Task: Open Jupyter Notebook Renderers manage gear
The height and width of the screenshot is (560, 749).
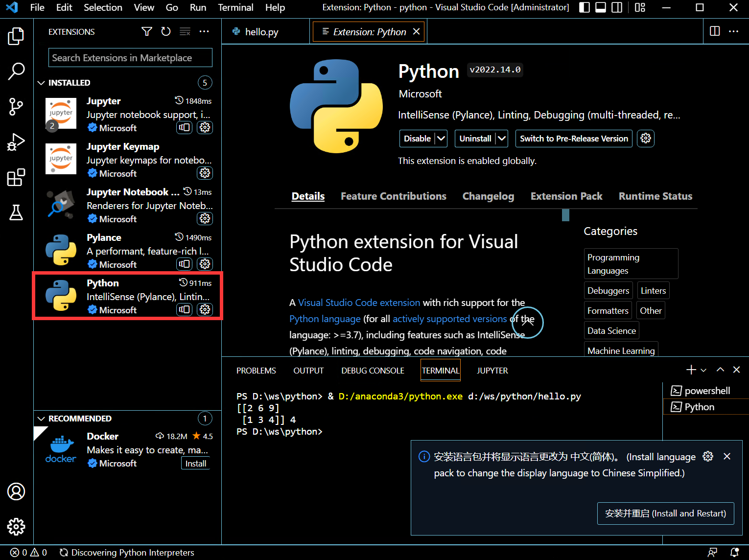Action: [205, 218]
